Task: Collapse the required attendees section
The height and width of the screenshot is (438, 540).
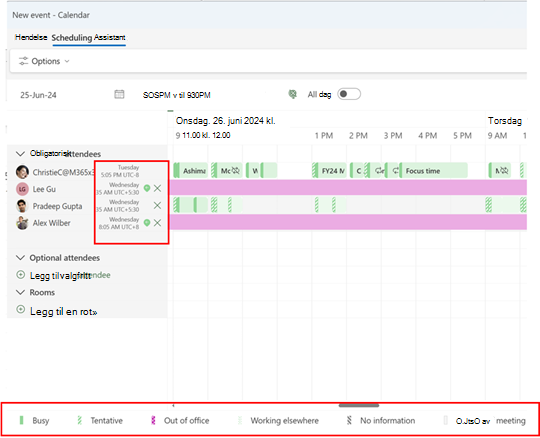Action: click(21, 154)
